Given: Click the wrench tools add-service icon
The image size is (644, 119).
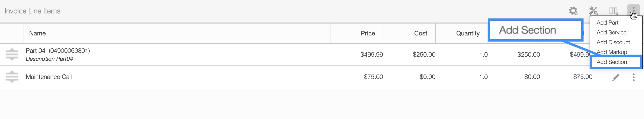Looking at the screenshot, I should (x=593, y=11).
